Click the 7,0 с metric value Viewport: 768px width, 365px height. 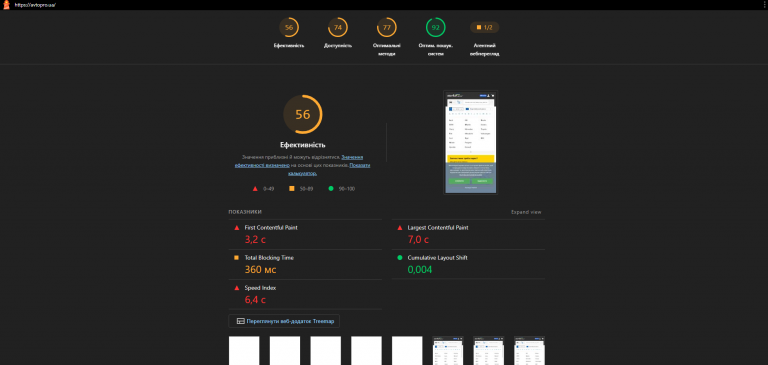(418, 240)
